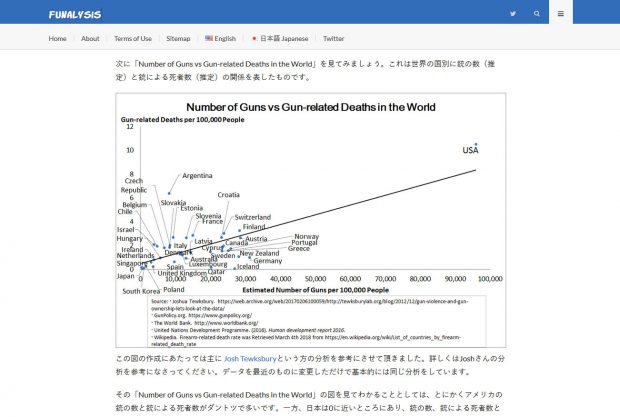The image size is (620, 417).
Task: Open the Twitter menu link
Action: tap(333, 38)
